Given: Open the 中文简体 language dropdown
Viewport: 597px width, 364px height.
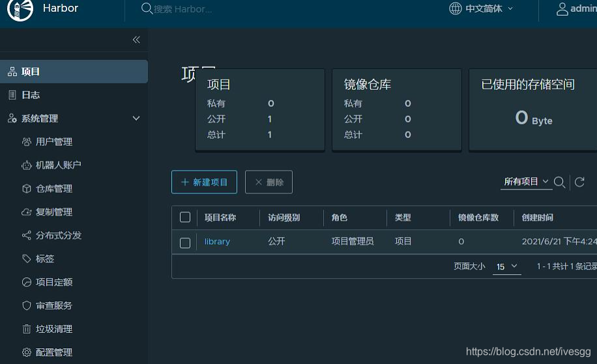Looking at the screenshot, I should click(489, 8).
